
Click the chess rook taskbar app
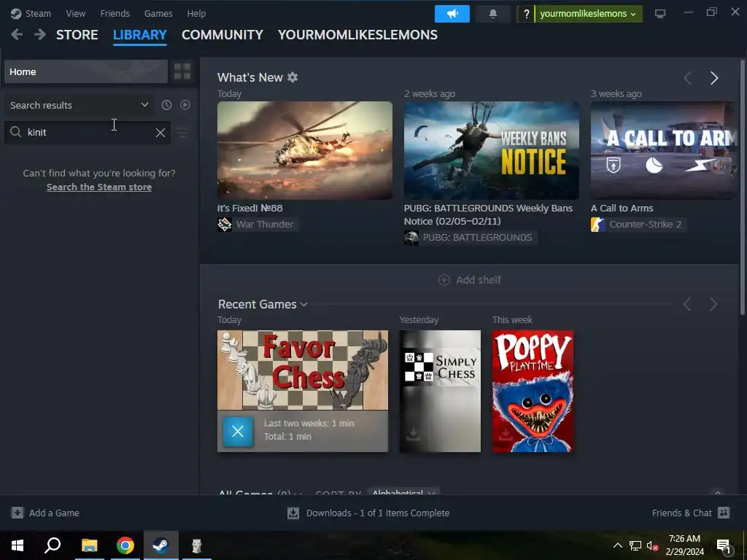pos(197,545)
